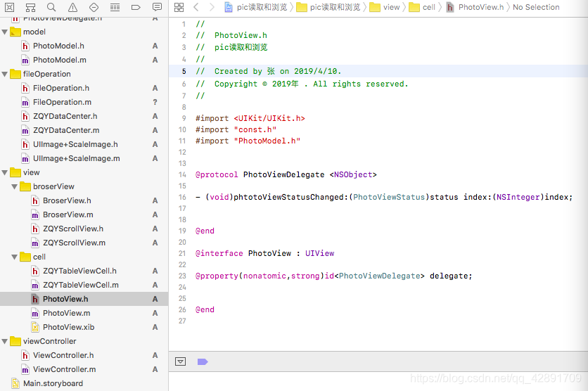The image size is (588, 391).
Task: Click line number 23 in gutter
Action: coord(182,276)
